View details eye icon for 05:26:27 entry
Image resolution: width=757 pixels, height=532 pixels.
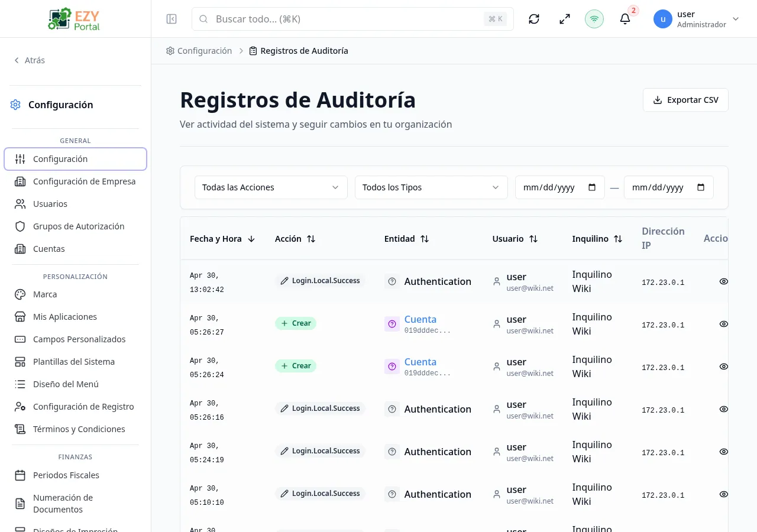pyautogui.click(x=723, y=324)
